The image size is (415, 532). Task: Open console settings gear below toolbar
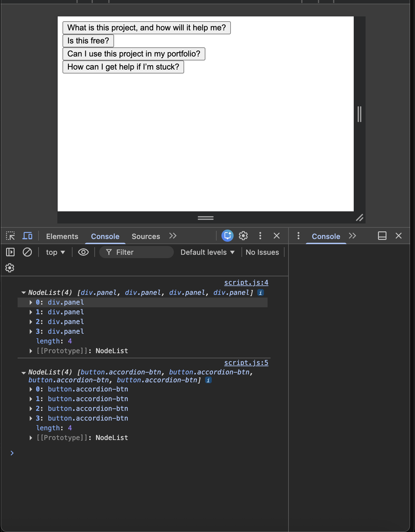click(10, 268)
